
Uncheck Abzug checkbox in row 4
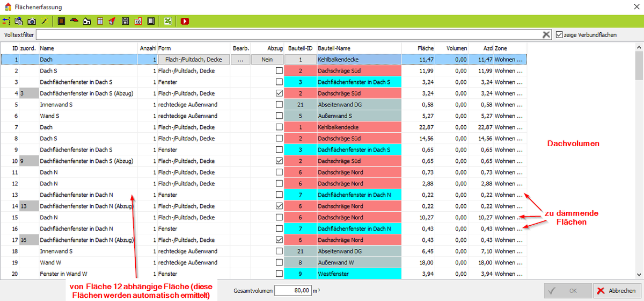279,94
